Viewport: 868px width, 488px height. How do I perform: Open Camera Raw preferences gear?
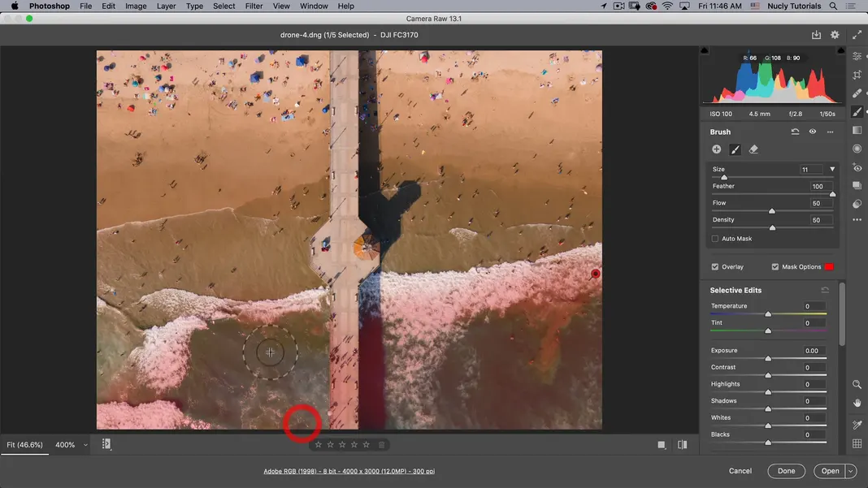click(x=835, y=35)
